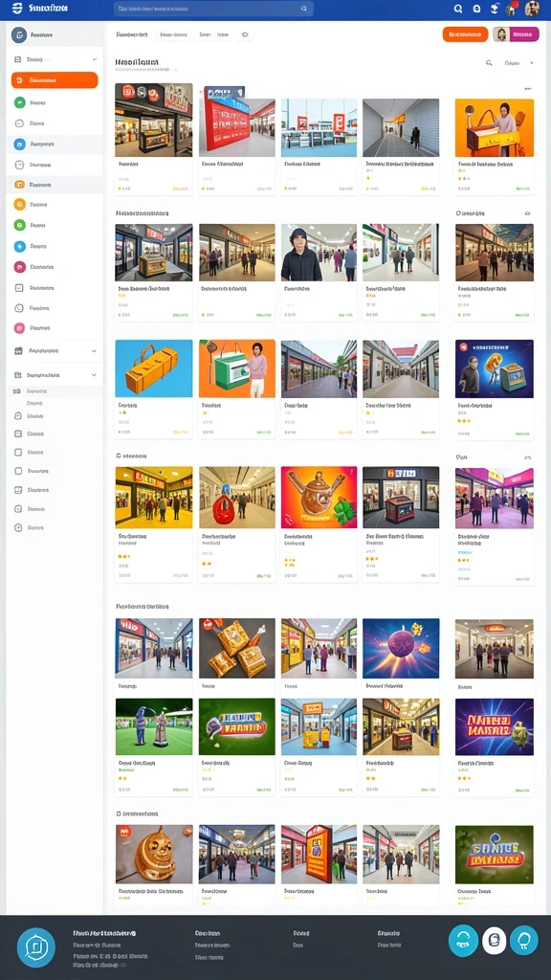The image size is (551, 980).
Task: Click the teal lightbulb icon in the footer
Action: 523,941
